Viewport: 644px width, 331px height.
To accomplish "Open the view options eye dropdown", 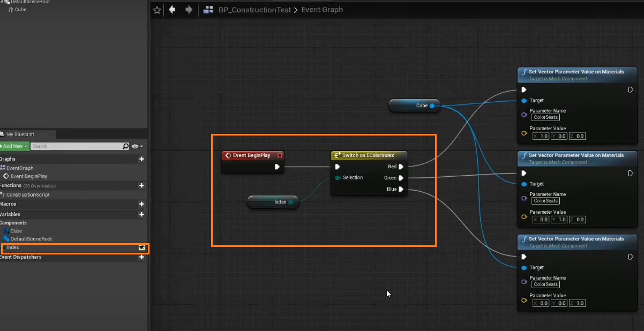I will click(x=137, y=146).
